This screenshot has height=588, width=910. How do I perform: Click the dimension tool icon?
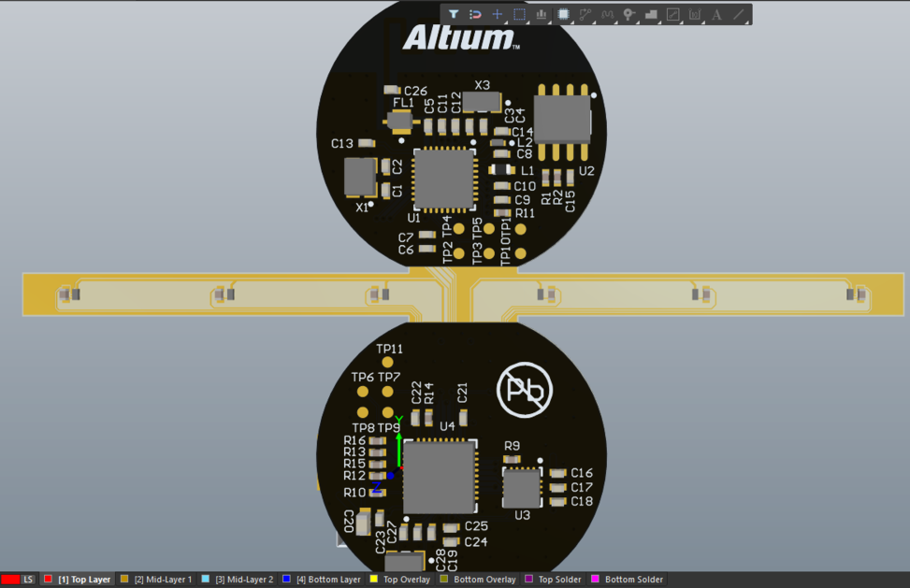695,15
